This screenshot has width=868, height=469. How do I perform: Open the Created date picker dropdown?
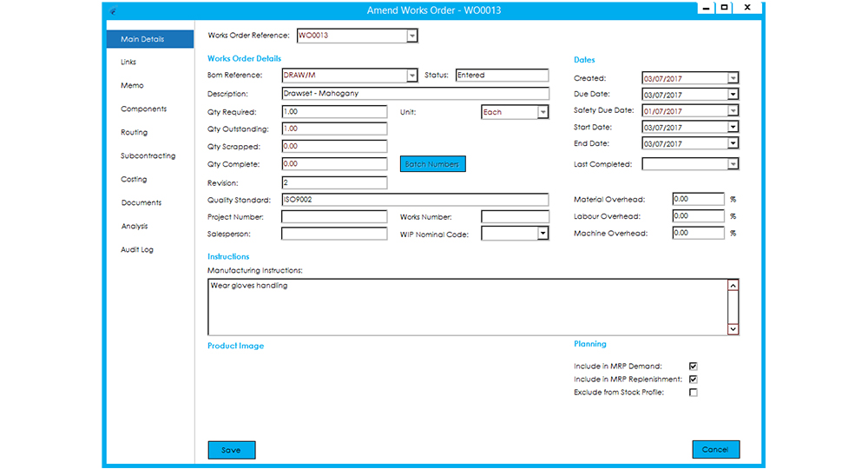pyautogui.click(x=733, y=78)
